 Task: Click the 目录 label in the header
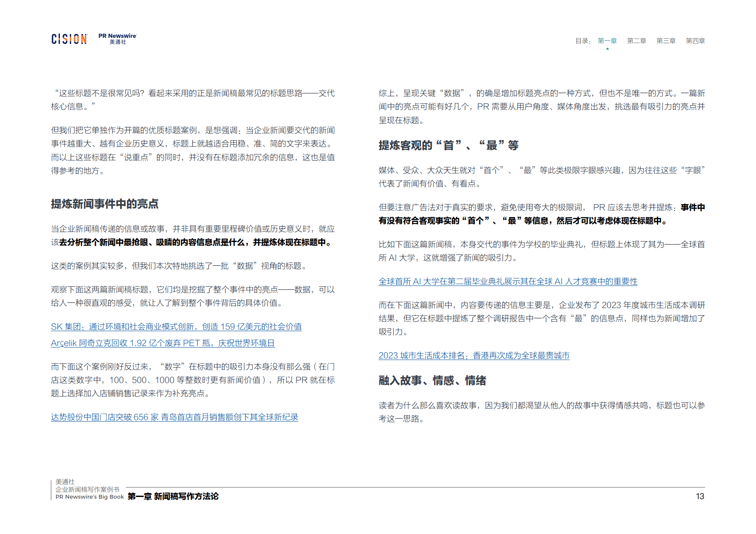point(583,41)
